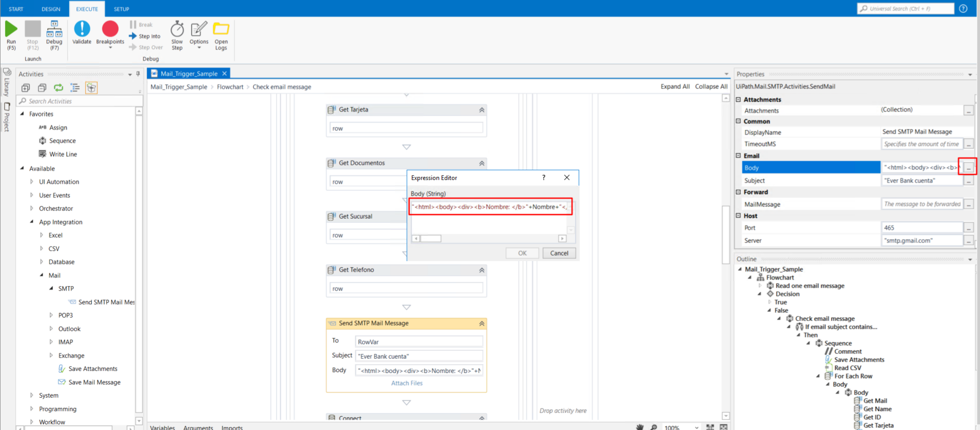
Task: Collapse the Attachments property group
Action: click(739, 100)
